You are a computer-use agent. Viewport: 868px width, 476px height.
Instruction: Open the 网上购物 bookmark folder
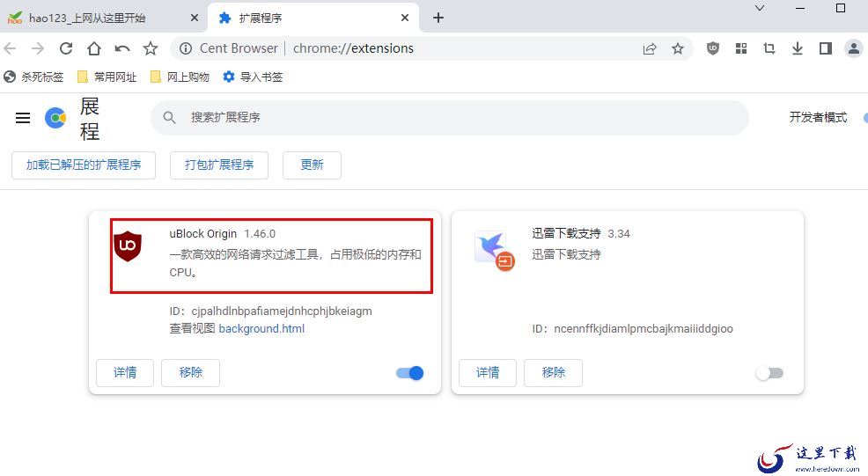point(180,77)
